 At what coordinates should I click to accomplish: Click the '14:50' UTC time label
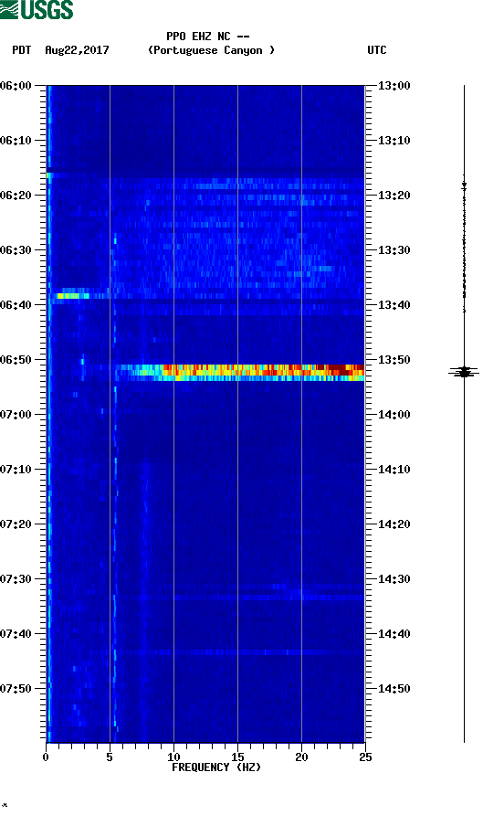tap(394, 689)
